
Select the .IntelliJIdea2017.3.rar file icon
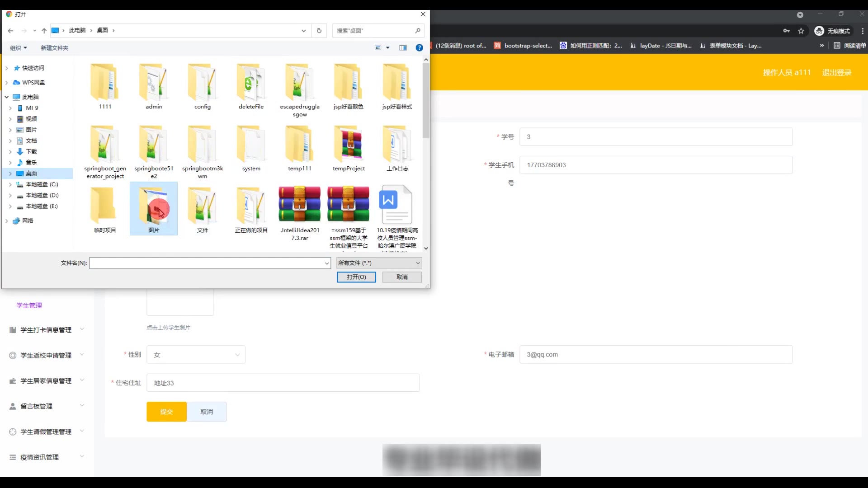pyautogui.click(x=299, y=204)
